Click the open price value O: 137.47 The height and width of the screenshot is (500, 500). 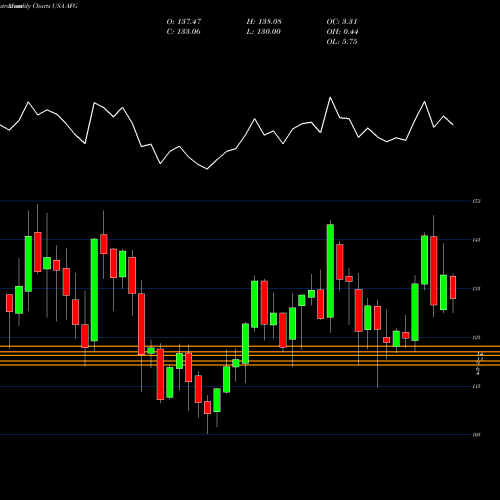184,22
